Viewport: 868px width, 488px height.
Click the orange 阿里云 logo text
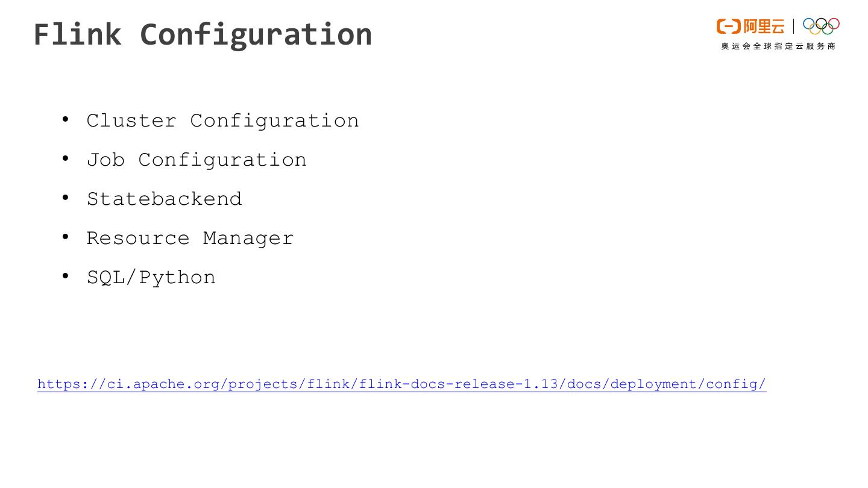(764, 27)
